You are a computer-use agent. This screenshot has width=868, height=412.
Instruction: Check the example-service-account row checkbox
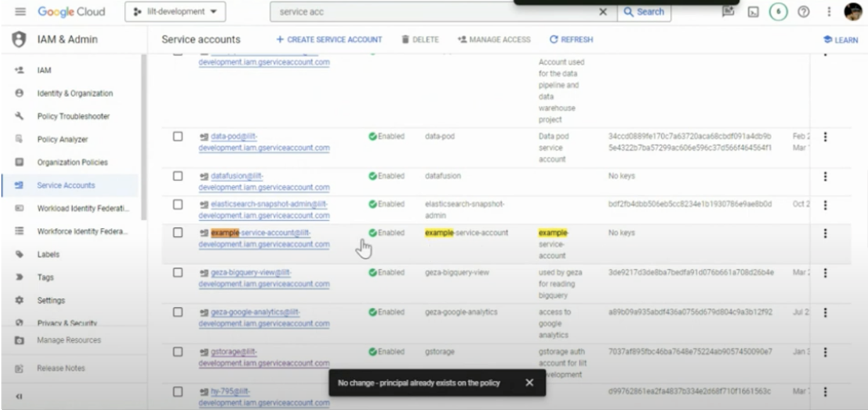point(178,232)
